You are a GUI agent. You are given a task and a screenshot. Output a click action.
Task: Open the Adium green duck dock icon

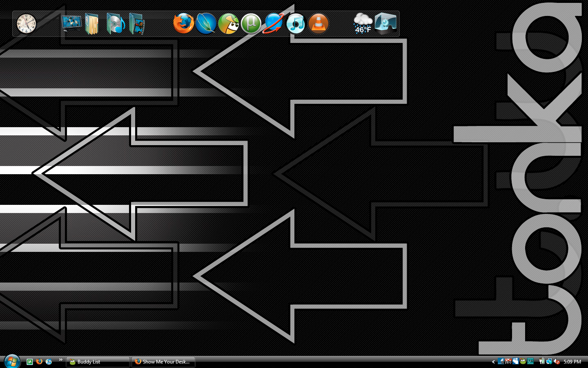point(228,23)
